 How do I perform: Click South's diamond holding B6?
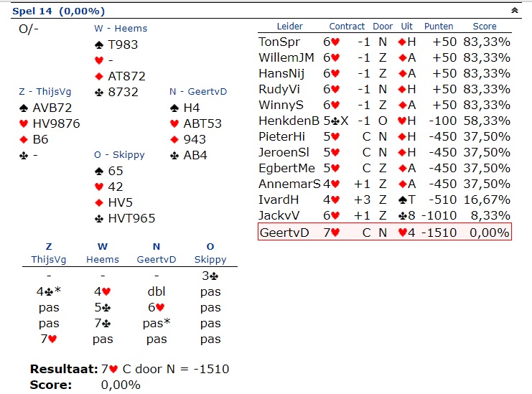[34, 139]
